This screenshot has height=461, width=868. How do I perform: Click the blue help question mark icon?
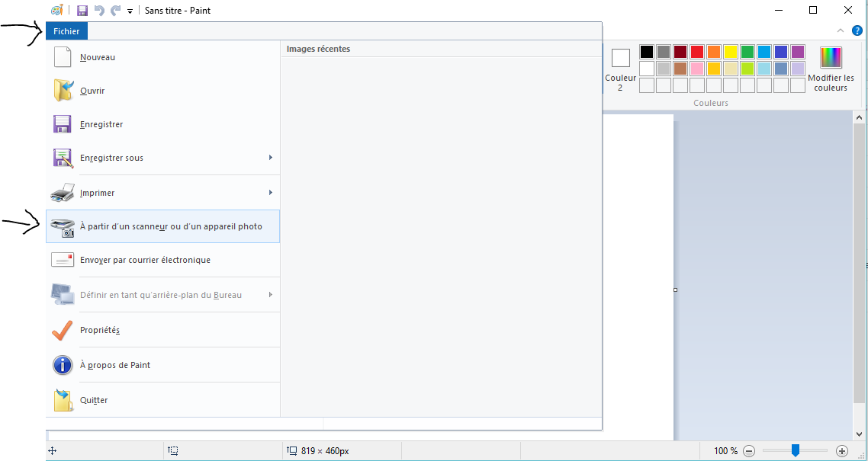coord(857,31)
